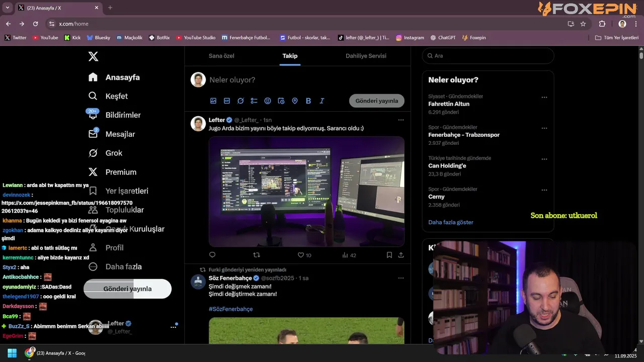Open more options on Lefter's post
This screenshot has width=644, height=362.
401,120
